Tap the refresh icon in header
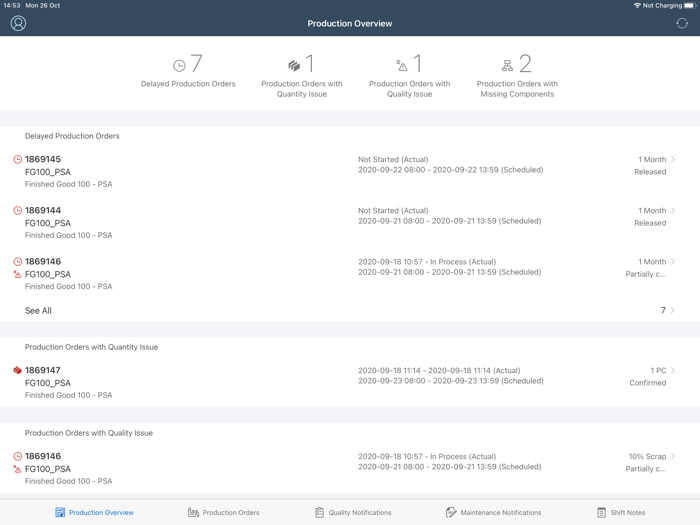This screenshot has width=700, height=525. 682,23
